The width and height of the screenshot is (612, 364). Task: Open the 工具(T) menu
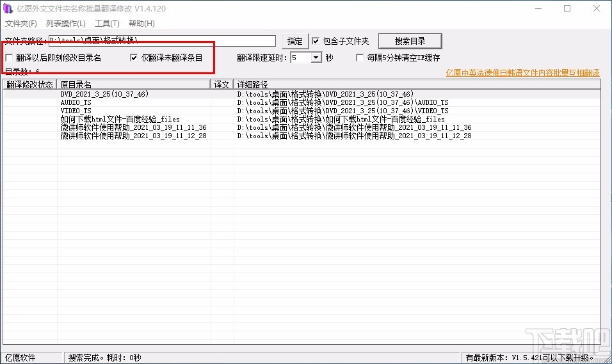(107, 24)
